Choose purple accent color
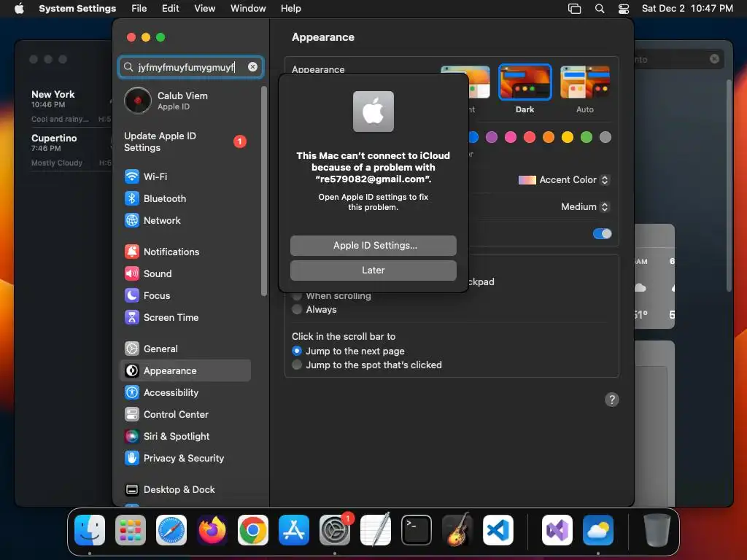This screenshot has width=747, height=560. [492, 138]
